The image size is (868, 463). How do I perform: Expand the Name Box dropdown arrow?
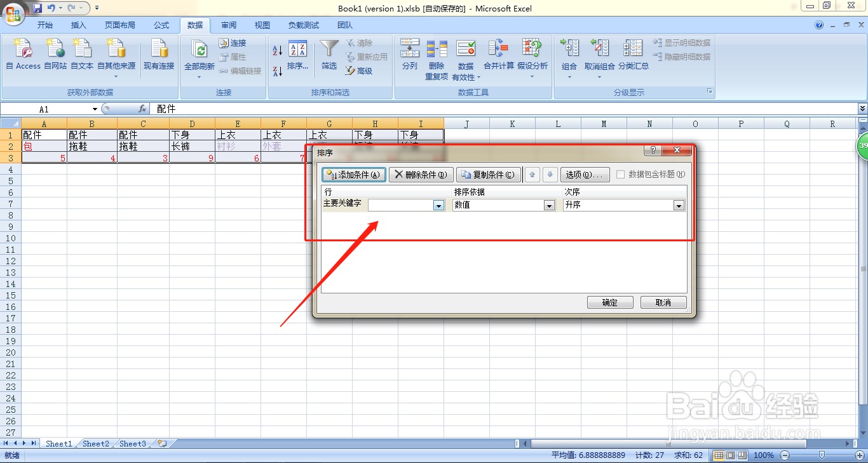click(95, 109)
